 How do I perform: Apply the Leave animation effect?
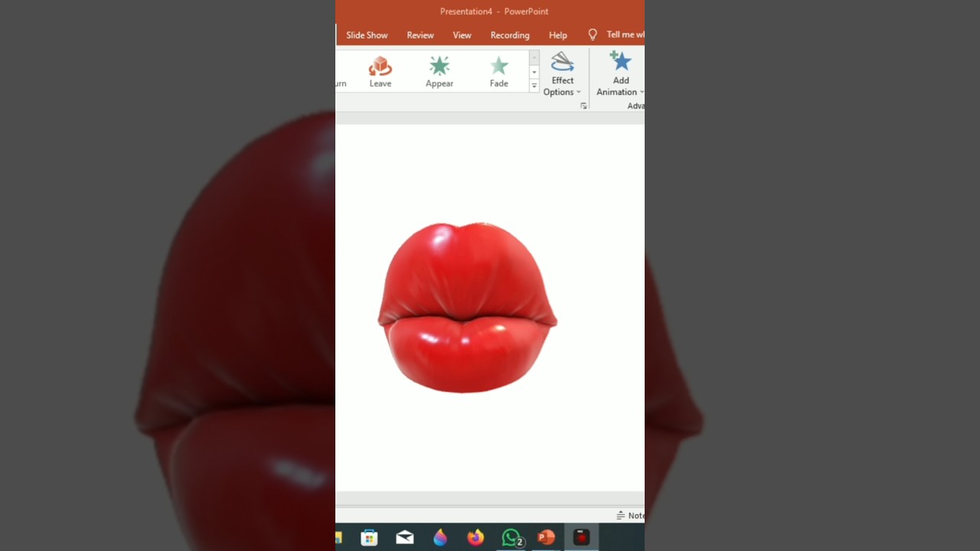380,72
